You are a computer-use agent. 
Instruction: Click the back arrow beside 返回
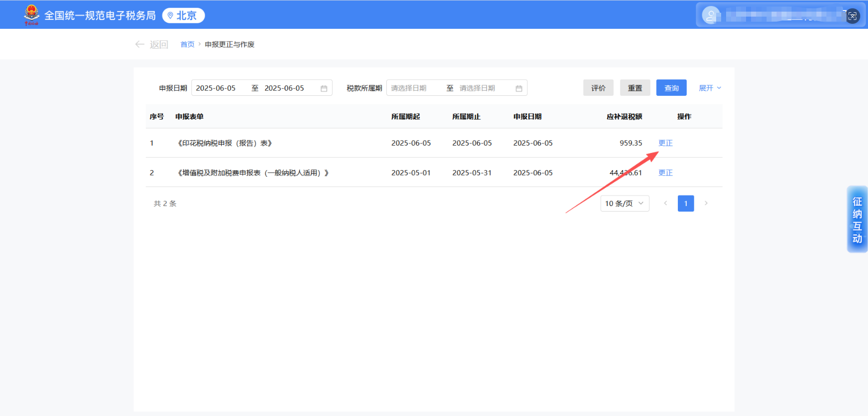coord(140,44)
